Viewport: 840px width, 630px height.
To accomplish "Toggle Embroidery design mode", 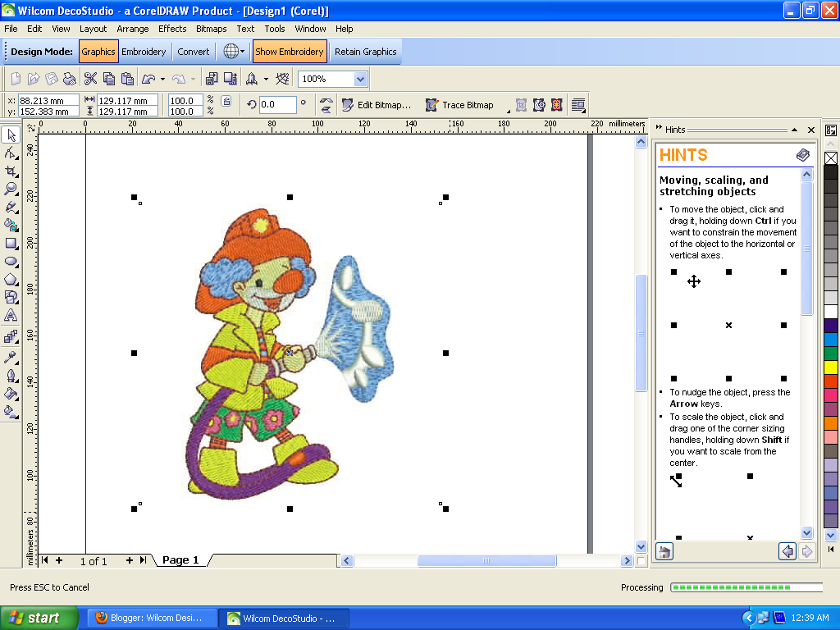I will [x=144, y=52].
